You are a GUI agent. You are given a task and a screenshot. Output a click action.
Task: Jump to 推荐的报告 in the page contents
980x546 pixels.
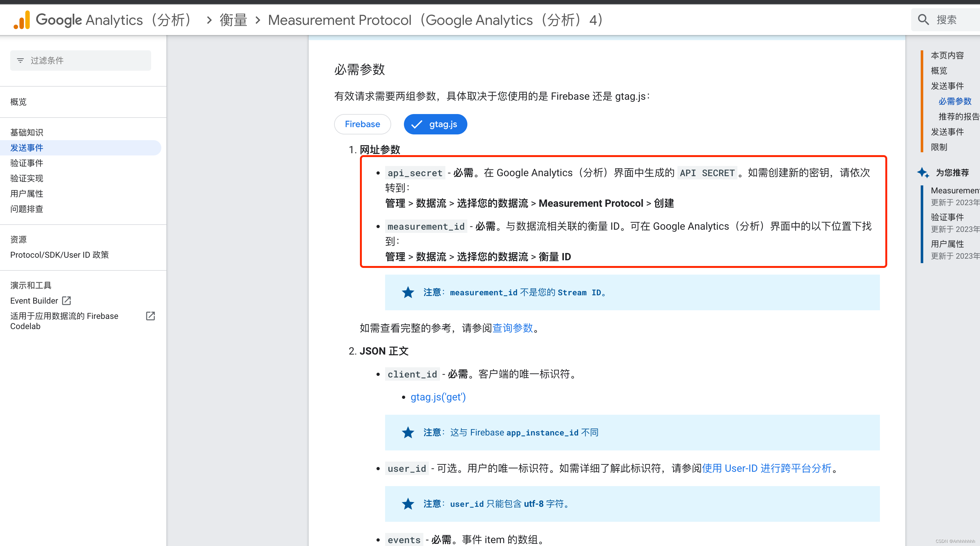coord(959,116)
